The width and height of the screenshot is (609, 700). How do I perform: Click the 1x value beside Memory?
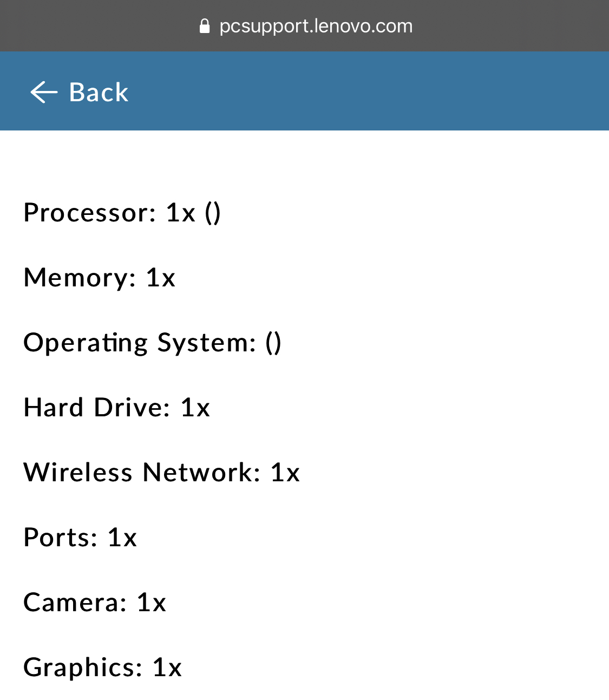tap(161, 277)
